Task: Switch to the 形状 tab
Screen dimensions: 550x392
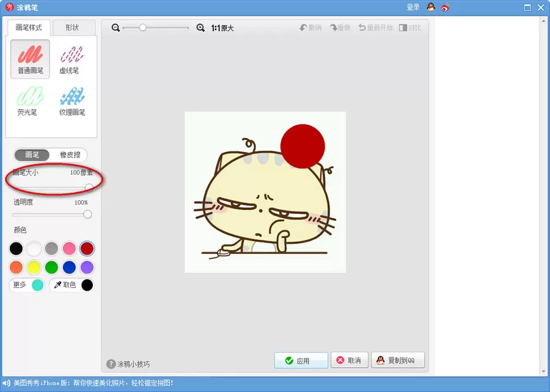Action: (72, 27)
